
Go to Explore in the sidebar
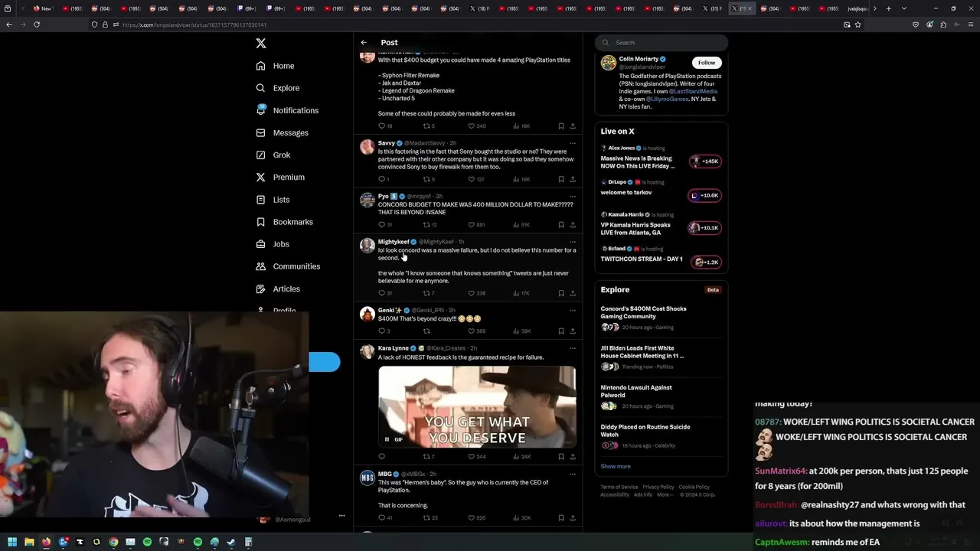click(278, 88)
